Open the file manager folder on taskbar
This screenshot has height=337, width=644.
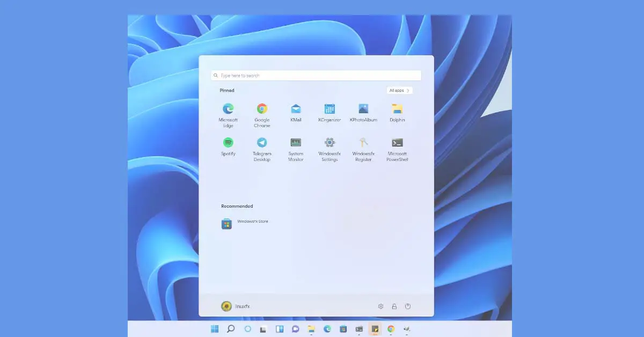point(311,329)
